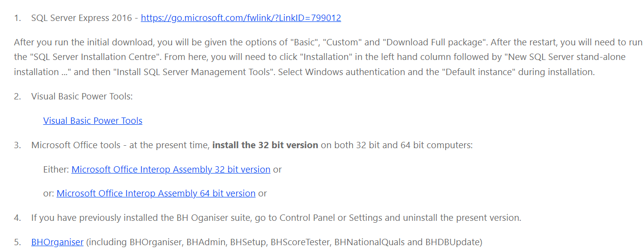
Task: Click the "SQL Server Express 2016" item text
Action: coord(81,18)
